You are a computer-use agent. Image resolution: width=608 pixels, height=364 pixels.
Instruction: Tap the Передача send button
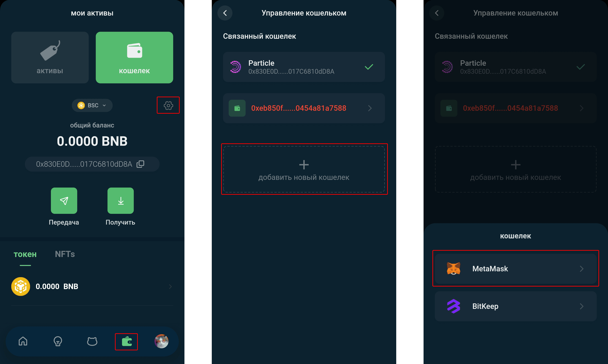point(64,201)
